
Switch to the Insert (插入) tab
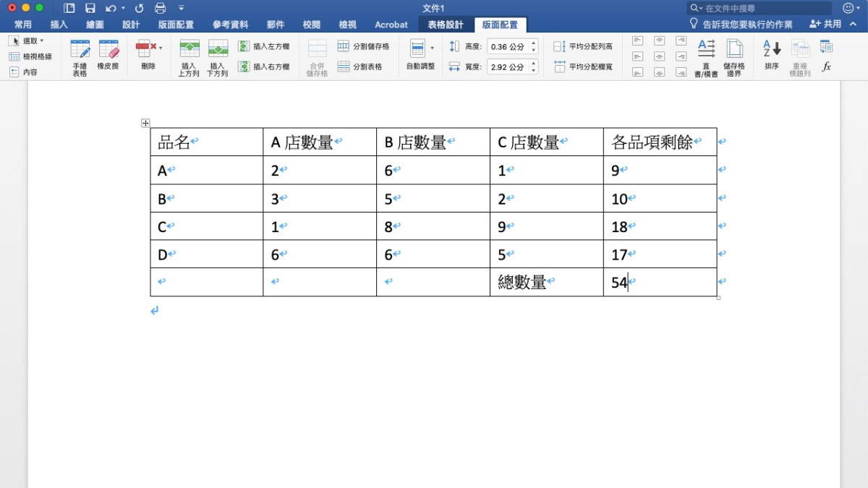point(59,25)
